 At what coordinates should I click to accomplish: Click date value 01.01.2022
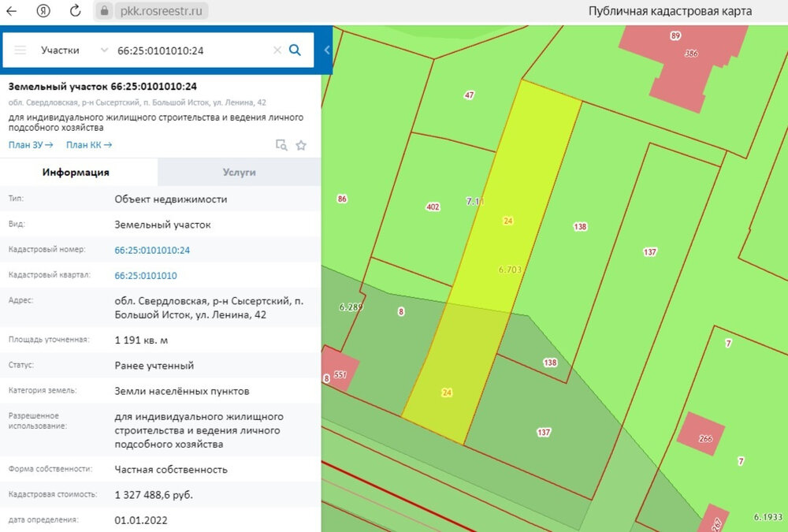[x=141, y=520]
